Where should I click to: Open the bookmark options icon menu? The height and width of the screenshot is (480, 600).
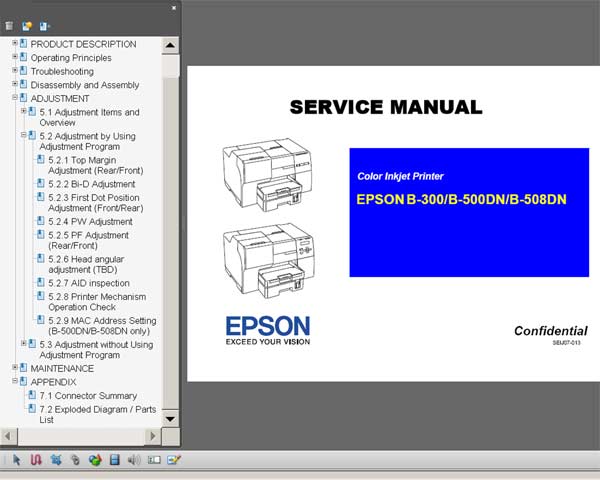click(44, 26)
